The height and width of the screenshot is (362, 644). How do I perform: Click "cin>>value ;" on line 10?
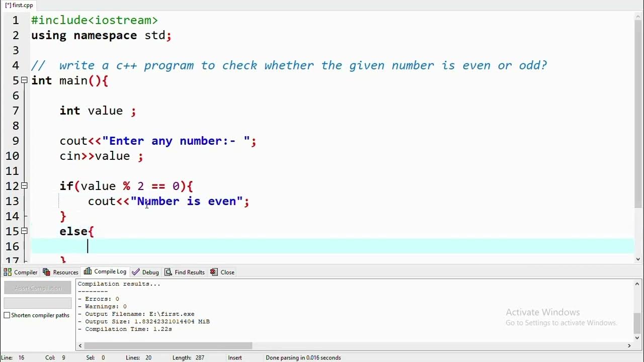[x=101, y=156]
